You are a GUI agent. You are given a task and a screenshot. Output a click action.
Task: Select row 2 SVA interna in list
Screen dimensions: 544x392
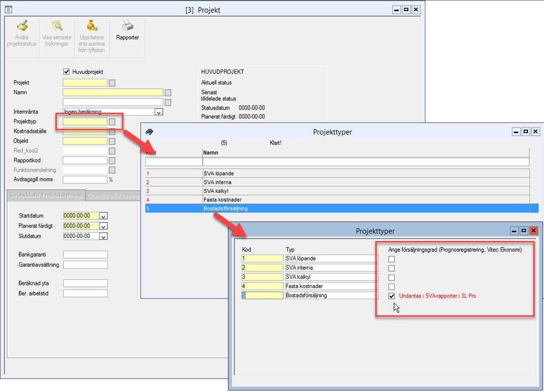(x=337, y=182)
